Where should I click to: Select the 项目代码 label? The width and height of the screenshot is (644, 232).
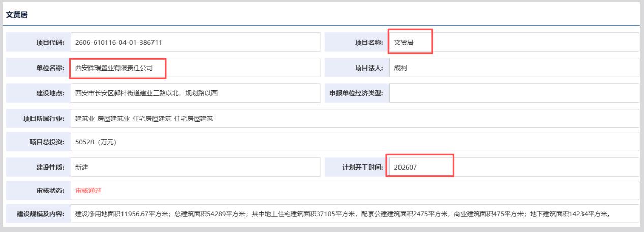tap(50, 42)
